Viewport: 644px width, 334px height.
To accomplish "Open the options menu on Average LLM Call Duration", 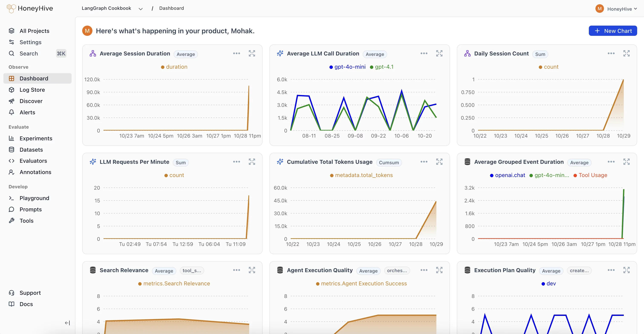I will tap(424, 53).
